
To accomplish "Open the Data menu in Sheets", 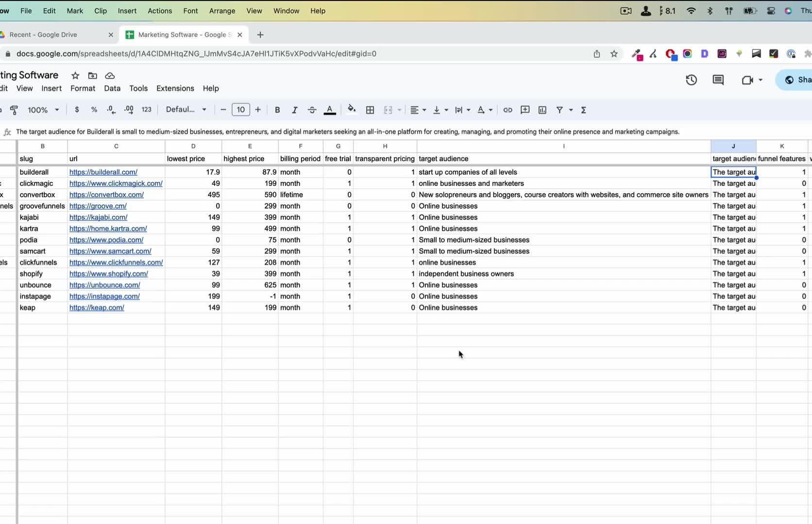I will pyautogui.click(x=112, y=88).
